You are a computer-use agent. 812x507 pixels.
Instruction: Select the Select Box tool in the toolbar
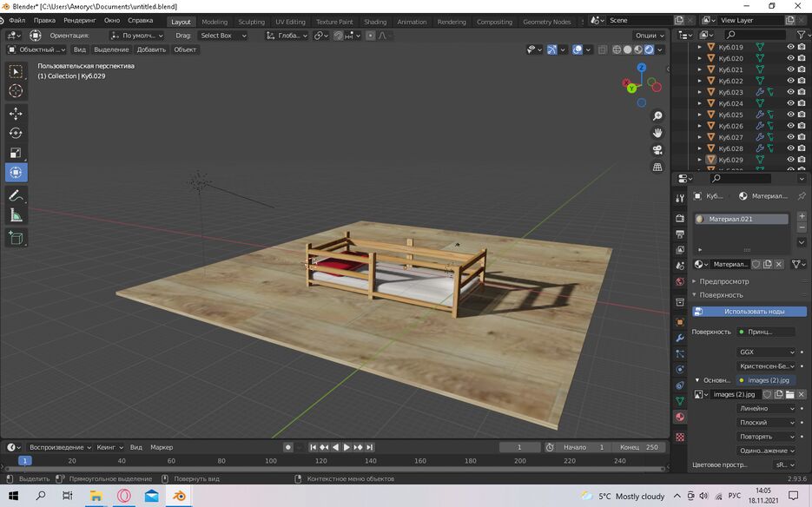pos(16,71)
